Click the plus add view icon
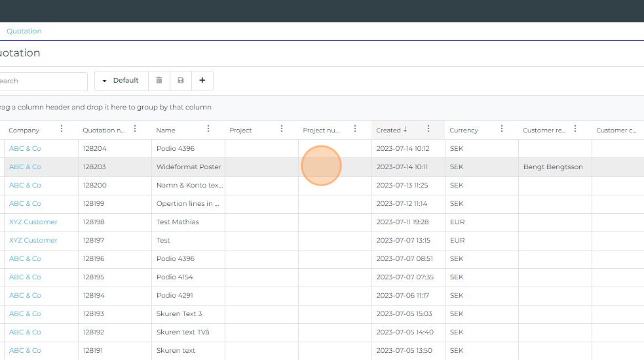This screenshot has width=644, height=360. click(x=202, y=81)
